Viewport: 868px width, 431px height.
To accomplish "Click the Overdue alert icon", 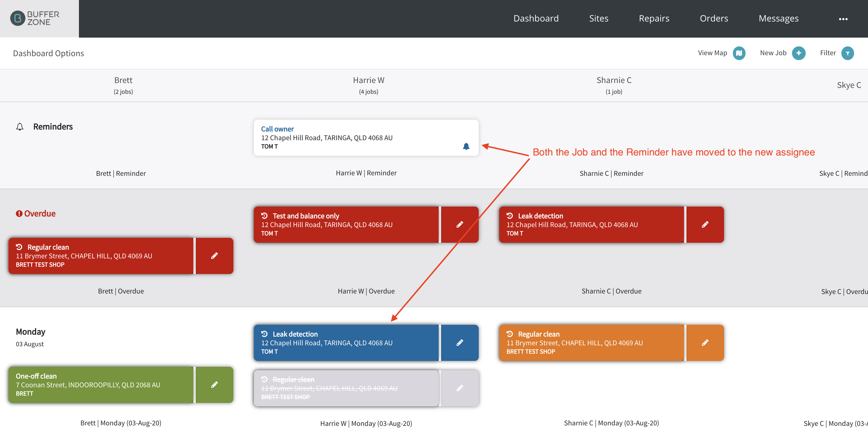I will tap(19, 213).
